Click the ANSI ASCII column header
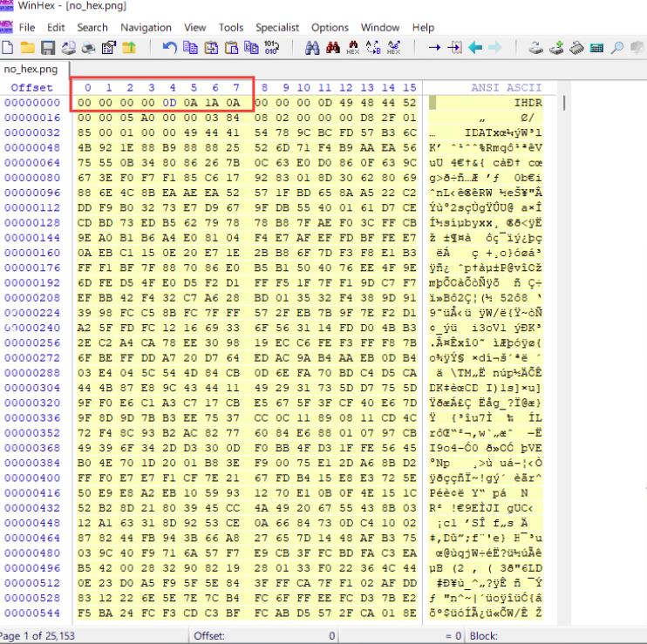The image size is (647, 644). 506,87
